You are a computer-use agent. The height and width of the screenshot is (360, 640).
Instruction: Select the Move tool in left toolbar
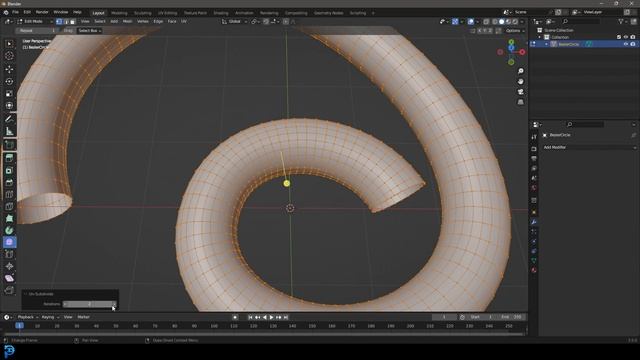click(9, 69)
